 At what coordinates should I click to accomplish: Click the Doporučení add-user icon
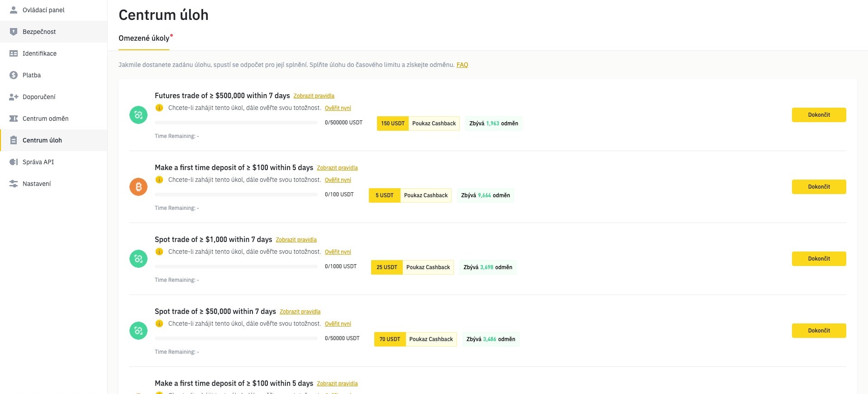pos(14,97)
